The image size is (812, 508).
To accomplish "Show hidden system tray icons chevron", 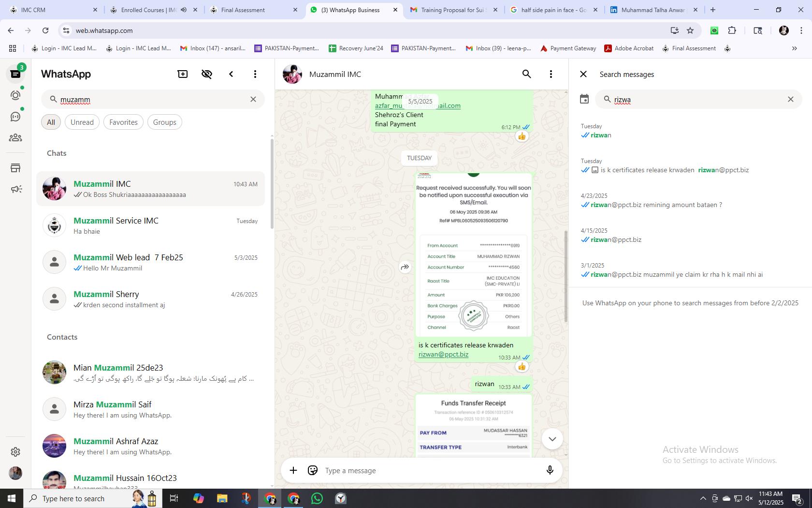I will [x=703, y=498].
